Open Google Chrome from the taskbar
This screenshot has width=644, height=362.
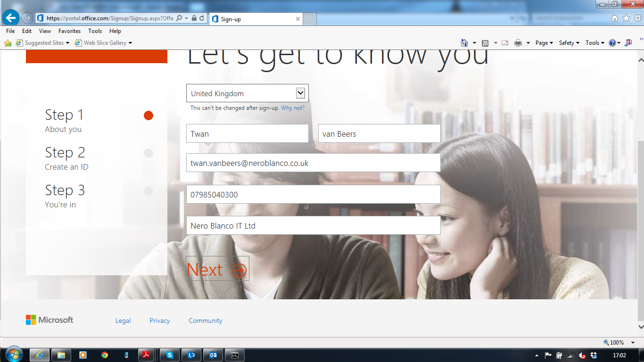point(105,355)
